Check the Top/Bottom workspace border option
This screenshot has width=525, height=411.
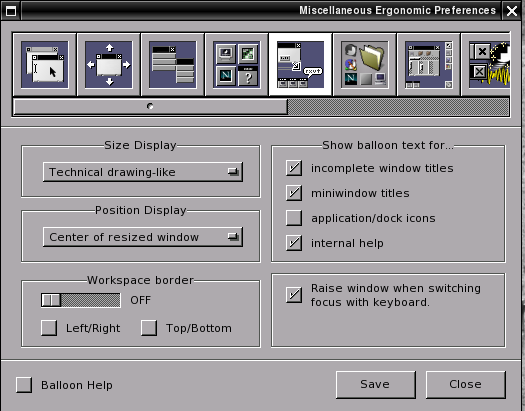(x=149, y=328)
